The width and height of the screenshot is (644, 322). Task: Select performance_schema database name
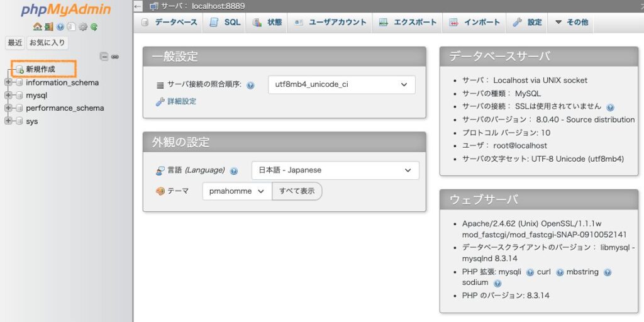[x=65, y=108]
